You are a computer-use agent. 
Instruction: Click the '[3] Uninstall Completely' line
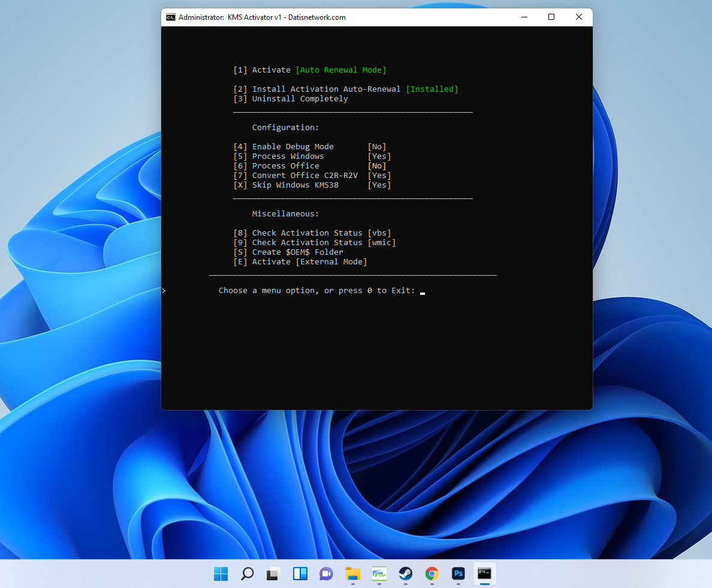291,98
